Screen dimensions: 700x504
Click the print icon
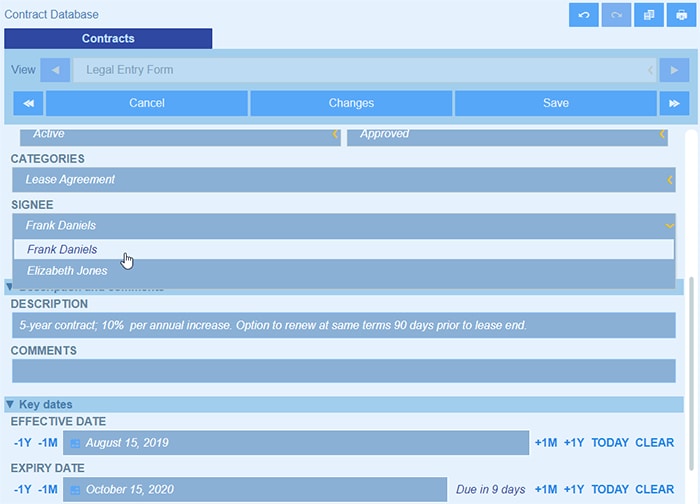point(681,15)
